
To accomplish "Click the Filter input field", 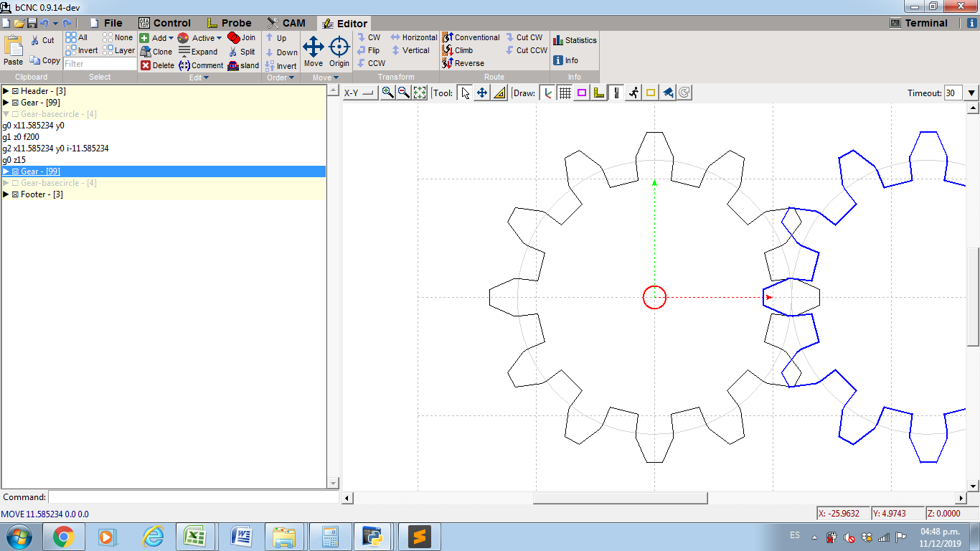I will coord(100,64).
